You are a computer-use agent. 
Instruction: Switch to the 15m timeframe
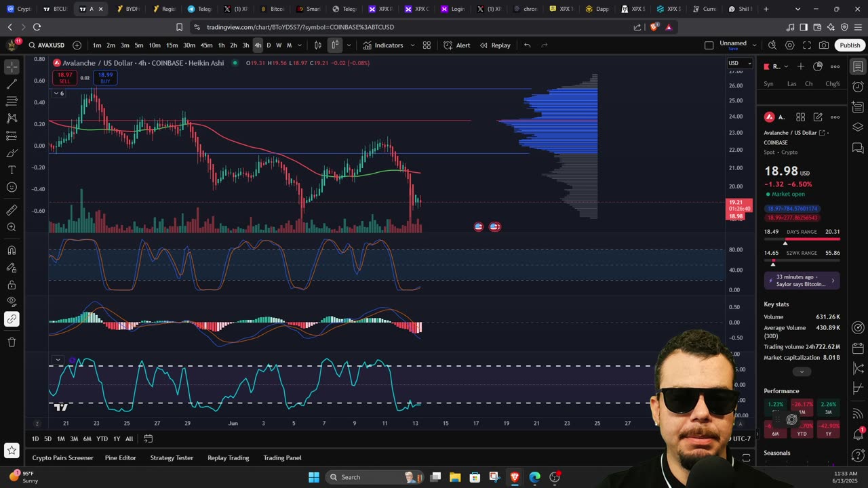click(172, 45)
